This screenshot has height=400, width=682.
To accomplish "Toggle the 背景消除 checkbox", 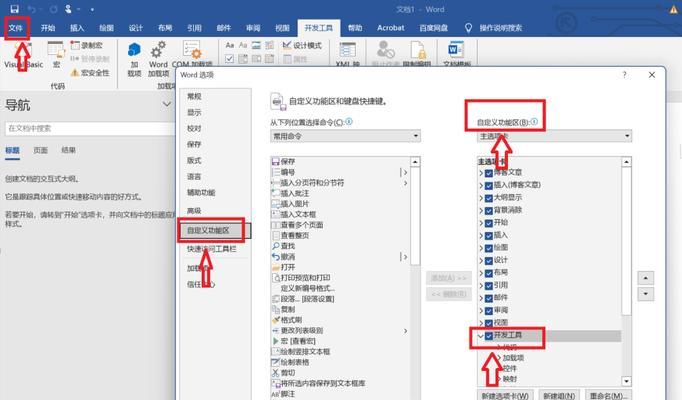I will (489, 210).
